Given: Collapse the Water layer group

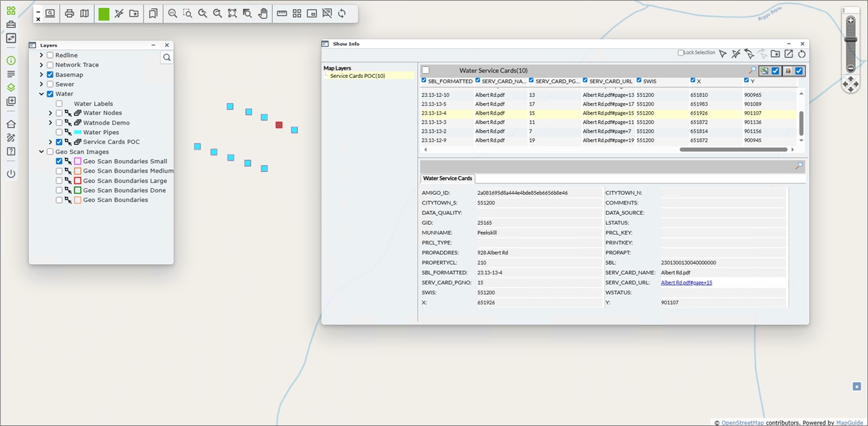Looking at the screenshot, I should tap(41, 94).
